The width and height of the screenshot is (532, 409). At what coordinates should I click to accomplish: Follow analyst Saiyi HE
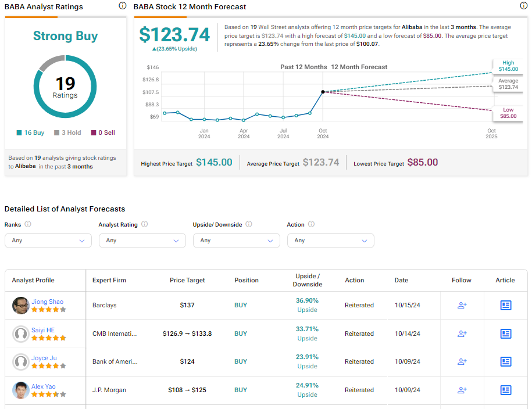point(462,333)
